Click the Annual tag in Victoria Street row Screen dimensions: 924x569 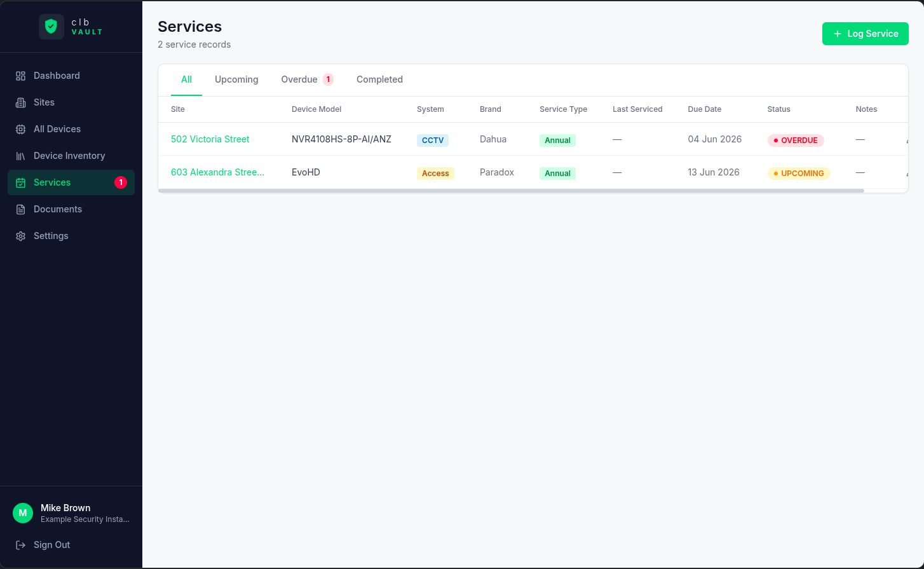click(x=557, y=141)
